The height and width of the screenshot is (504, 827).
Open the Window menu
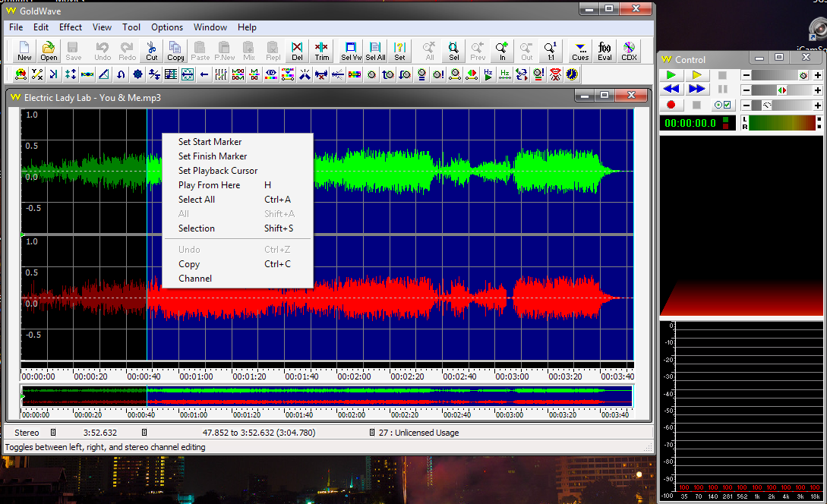[210, 27]
